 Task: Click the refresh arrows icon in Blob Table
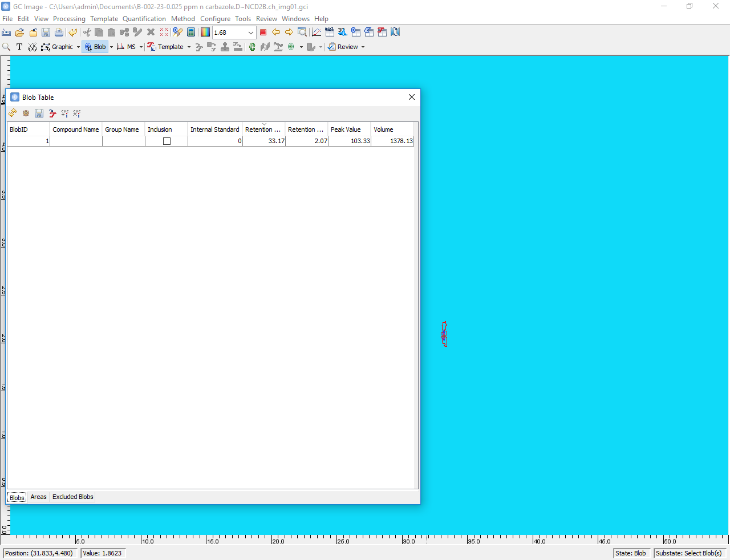coord(13,113)
